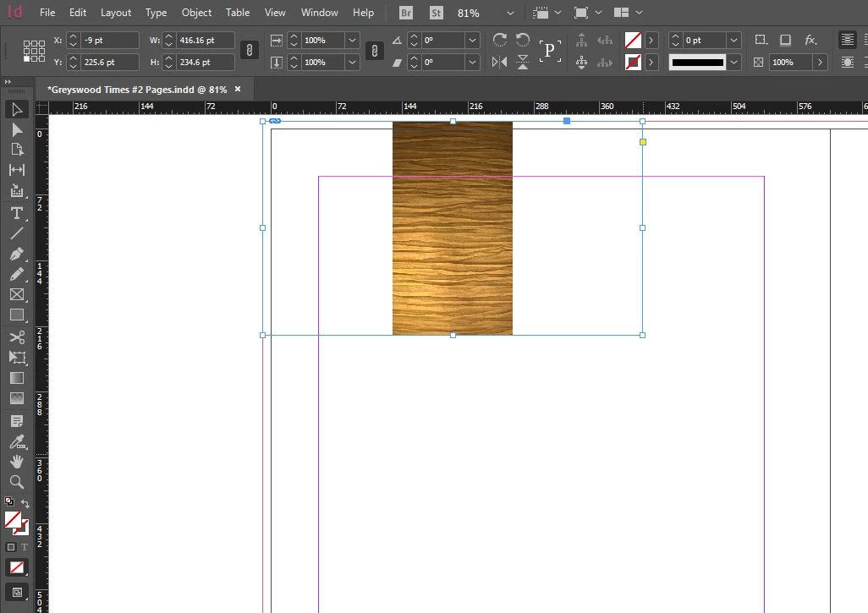Click the toolbox fill color box
The height and width of the screenshot is (613, 868).
pos(13,519)
